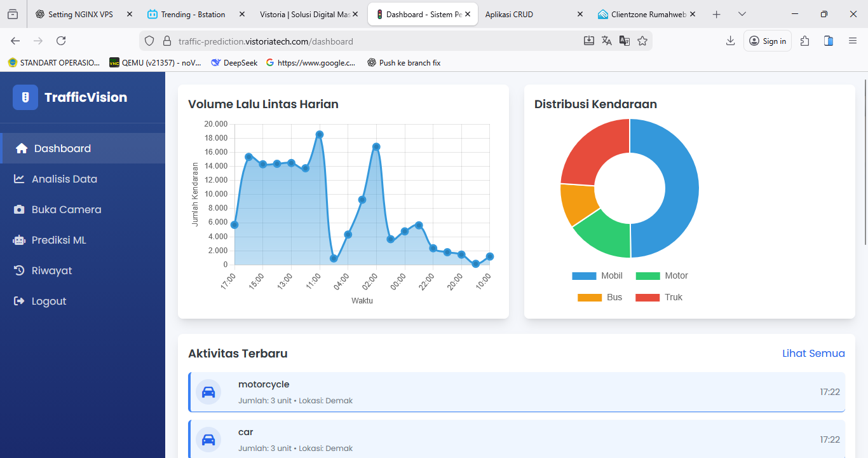Click the Lihat Semua link
This screenshot has width=868, height=458.
pyautogui.click(x=813, y=353)
